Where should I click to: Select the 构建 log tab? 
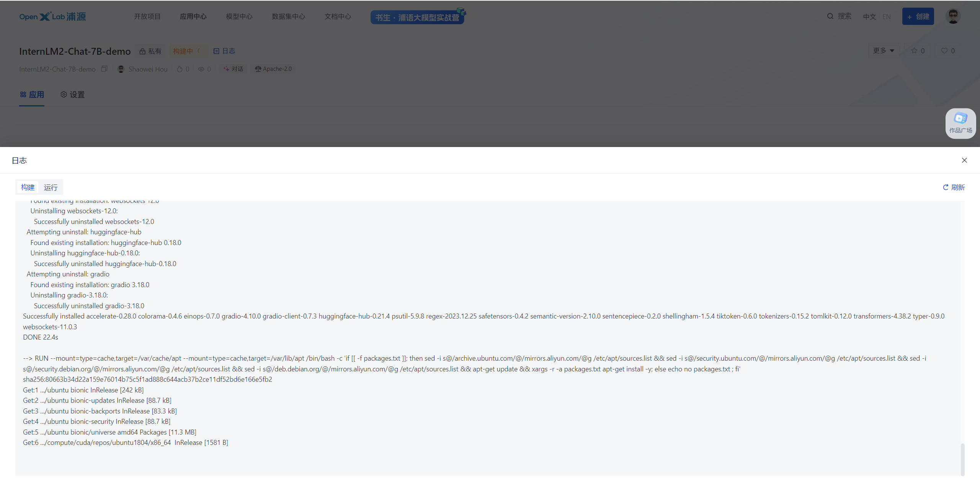pos(28,187)
